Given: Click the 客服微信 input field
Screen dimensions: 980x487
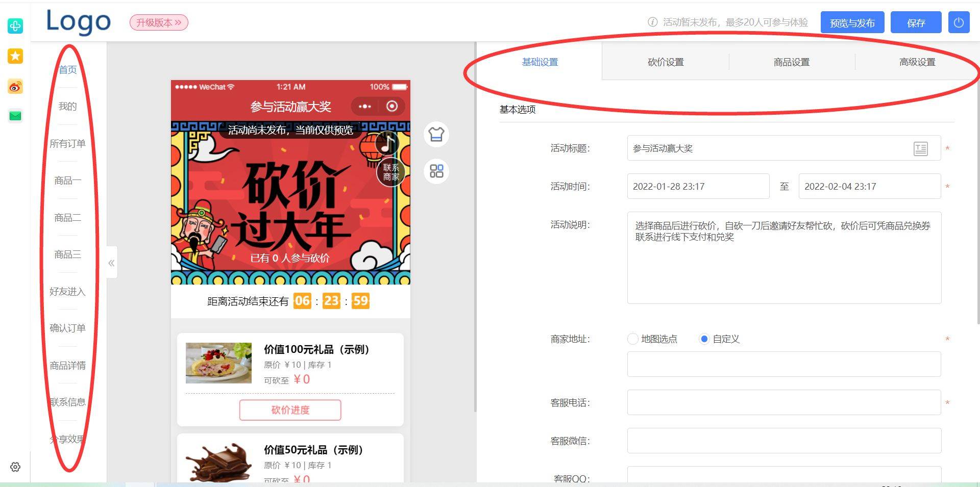Looking at the screenshot, I should tap(784, 441).
